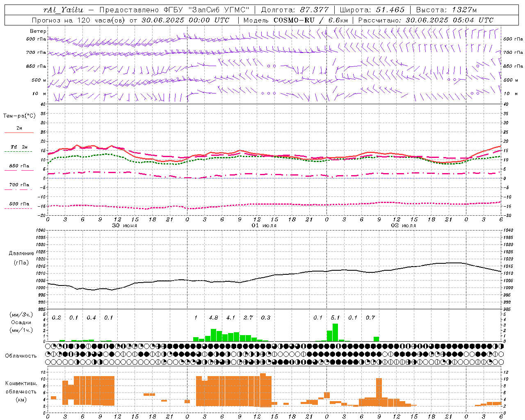This screenshot has height=420, width=525.
Task: Click the tall orange convective bar at 9h on 02 июля
Action: (379, 392)
